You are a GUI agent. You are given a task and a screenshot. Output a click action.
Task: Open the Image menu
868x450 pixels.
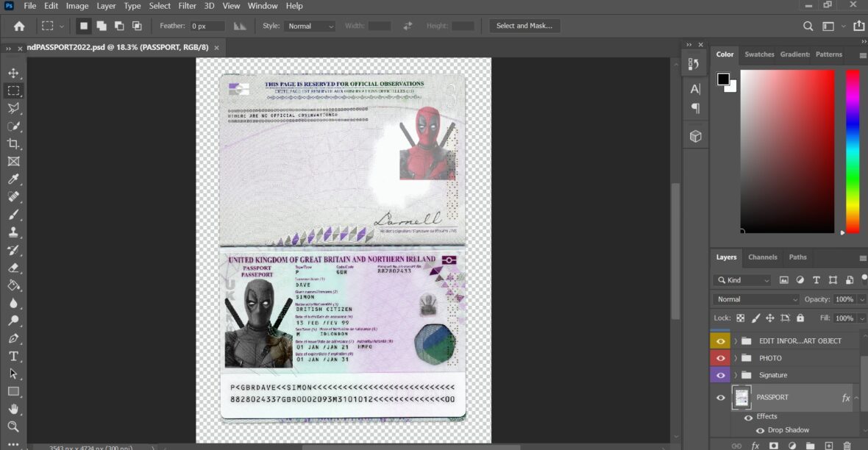tap(77, 6)
